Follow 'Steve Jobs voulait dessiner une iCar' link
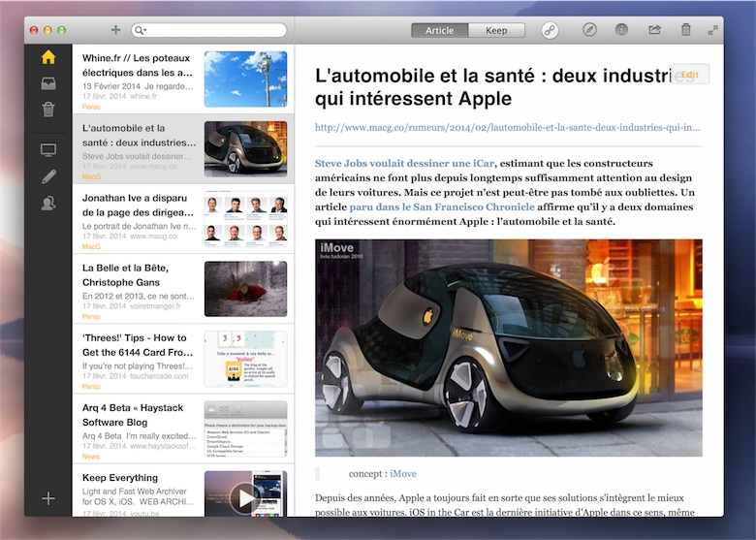 pyautogui.click(x=404, y=163)
